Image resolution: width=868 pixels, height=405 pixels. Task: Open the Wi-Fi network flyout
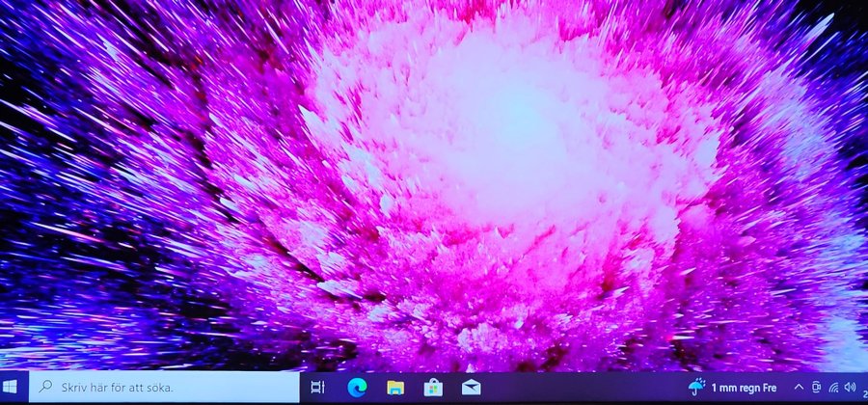(x=833, y=388)
